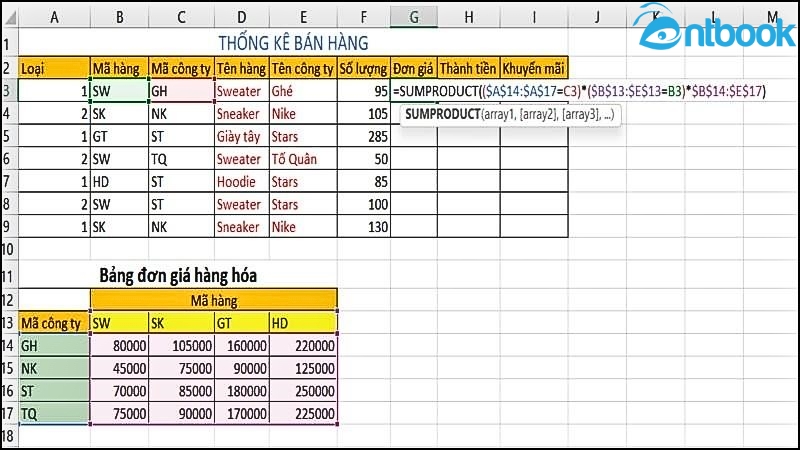Select the Giày tây cell
Viewport: 800px width, 450px height.
[240, 136]
